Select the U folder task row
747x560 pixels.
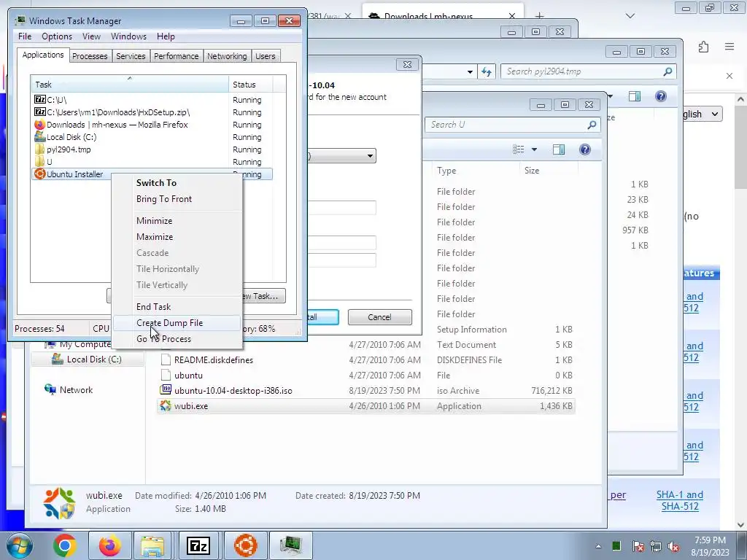pos(152,162)
